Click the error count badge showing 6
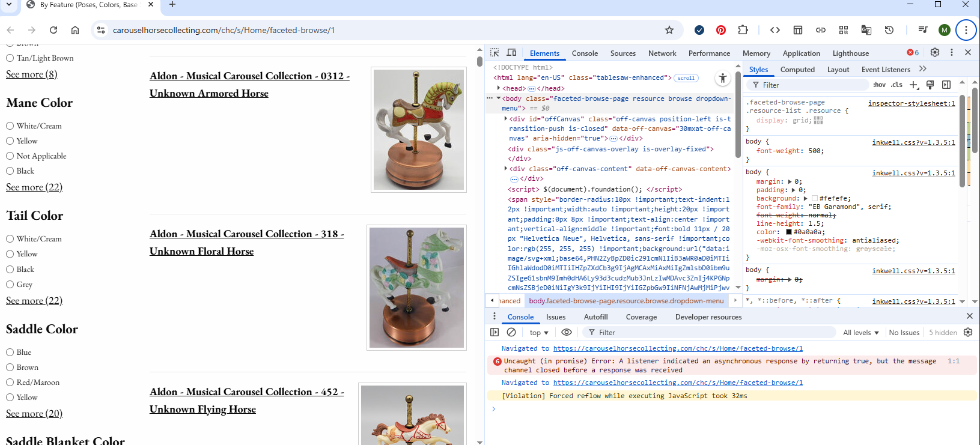 tap(913, 52)
